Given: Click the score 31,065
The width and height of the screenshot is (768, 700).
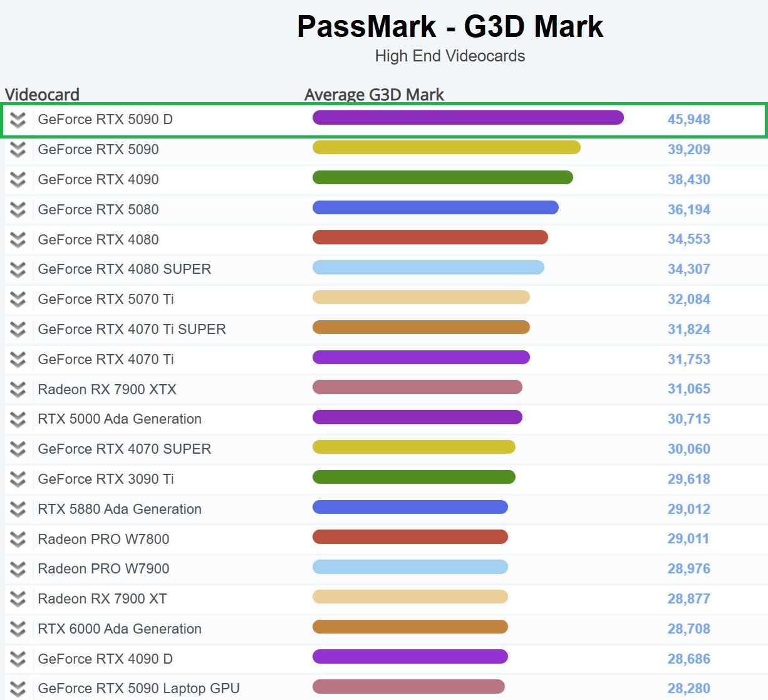Looking at the screenshot, I should coord(689,389).
